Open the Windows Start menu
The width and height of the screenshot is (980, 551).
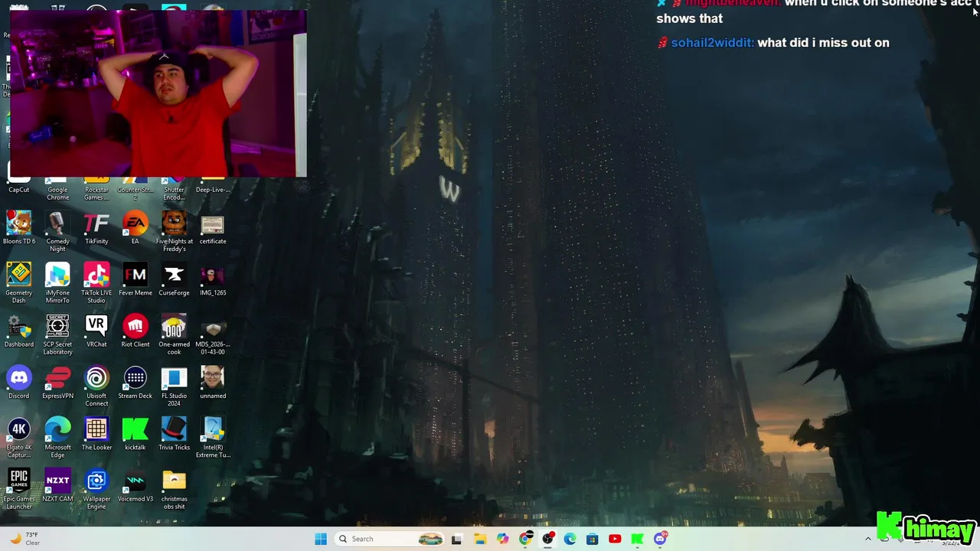click(x=321, y=539)
